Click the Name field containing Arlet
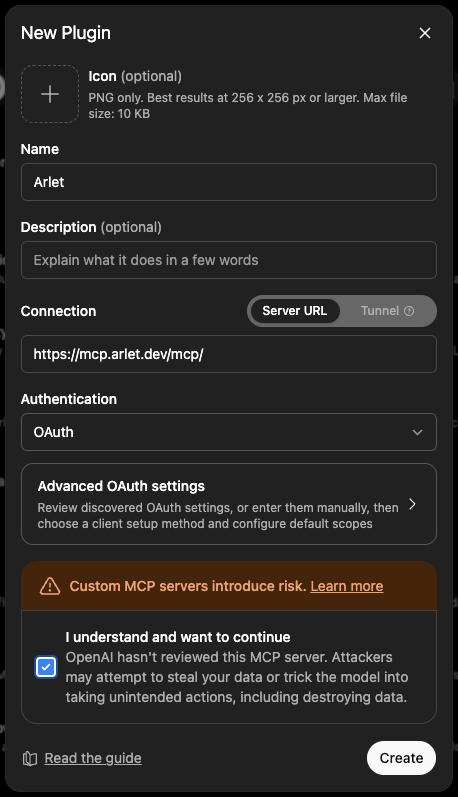The width and height of the screenshot is (458, 797). [229, 182]
